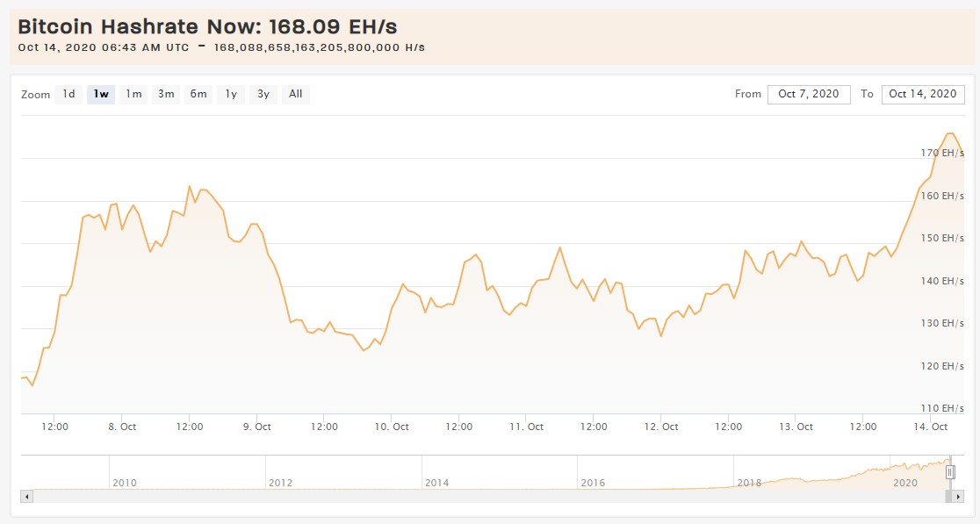Show All hashrate history

point(296,94)
